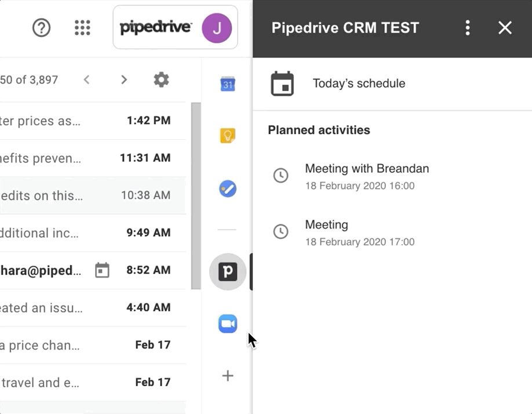Open Google Keep notes add-on

pyautogui.click(x=228, y=136)
